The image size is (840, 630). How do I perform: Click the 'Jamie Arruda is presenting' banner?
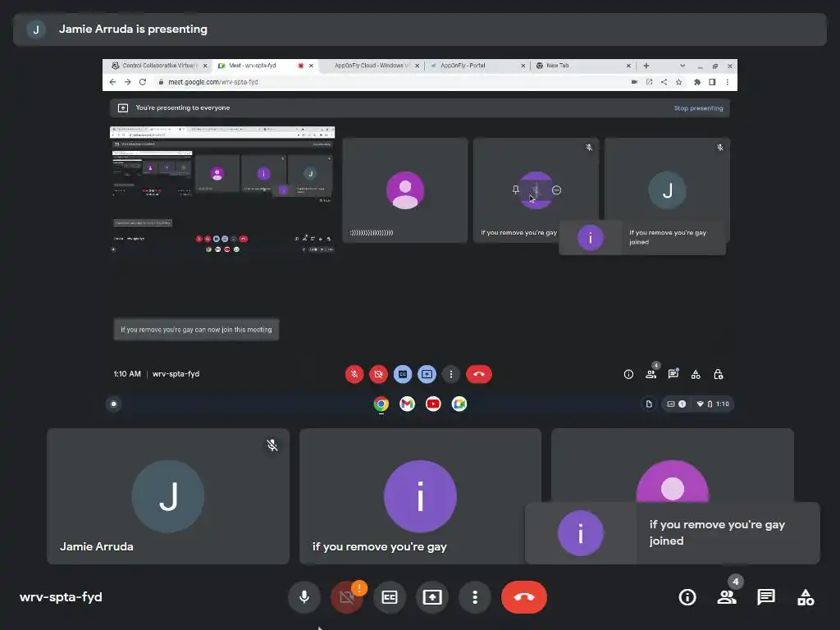tap(419, 30)
